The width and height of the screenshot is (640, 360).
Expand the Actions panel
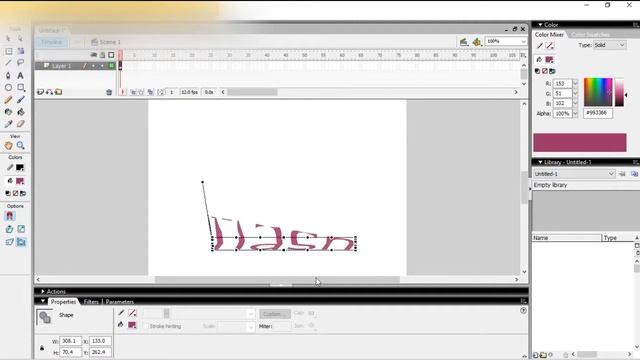tap(42, 291)
